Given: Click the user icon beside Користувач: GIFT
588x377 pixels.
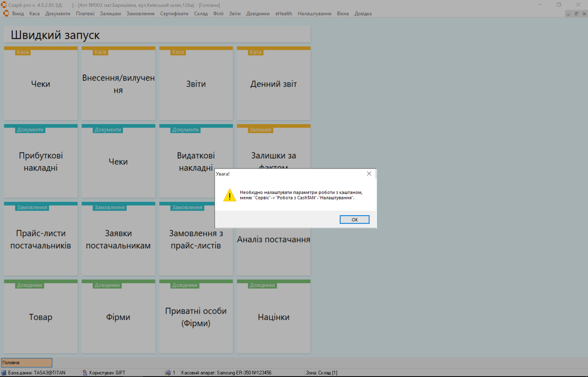Looking at the screenshot, I should click(x=85, y=372).
